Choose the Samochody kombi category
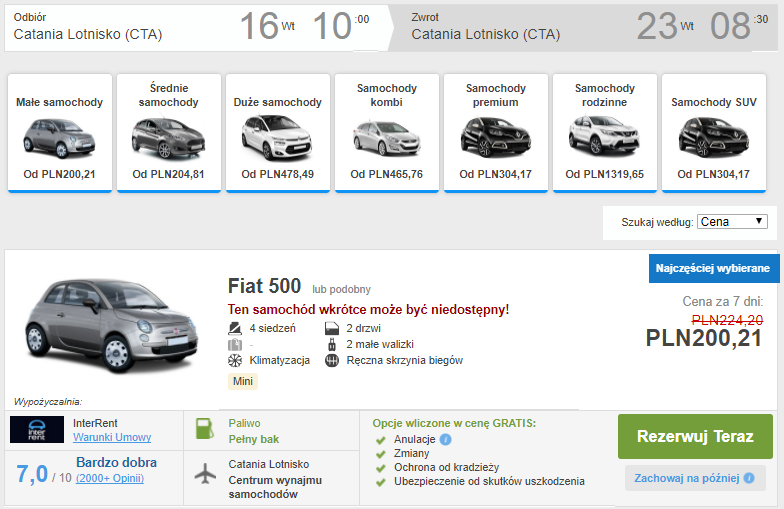Image resolution: width=784 pixels, height=509 pixels. pos(386,130)
